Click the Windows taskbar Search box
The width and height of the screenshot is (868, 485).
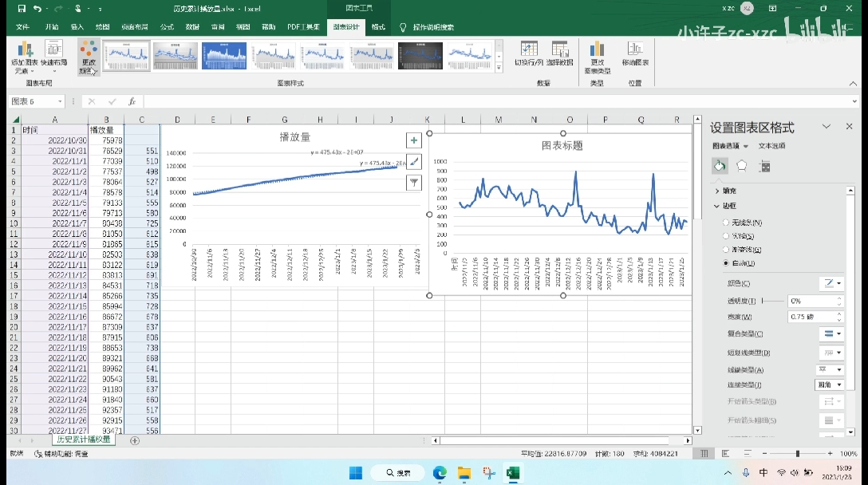(399, 473)
